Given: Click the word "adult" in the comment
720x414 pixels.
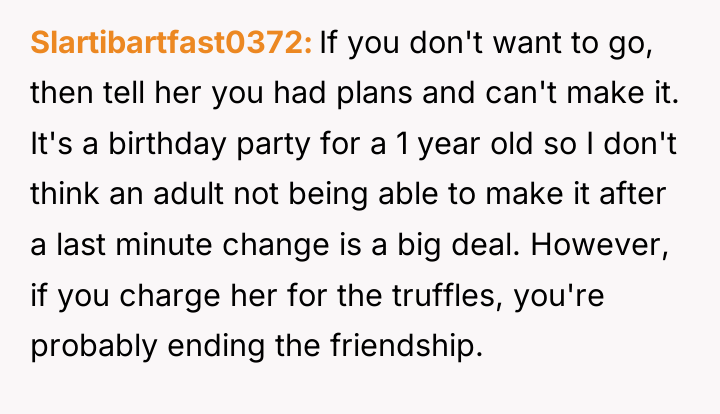Looking at the screenshot, I should tap(188, 194).
